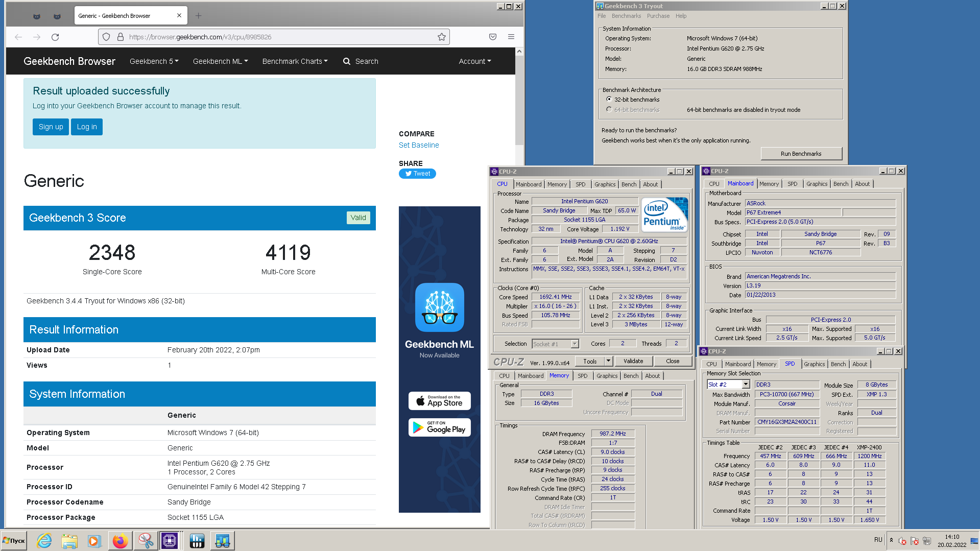Image resolution: width=980 pixels, height=551 pixels.
Task: Expand the Benchmark Charts dropdown
Action: (x=295, y=61)
